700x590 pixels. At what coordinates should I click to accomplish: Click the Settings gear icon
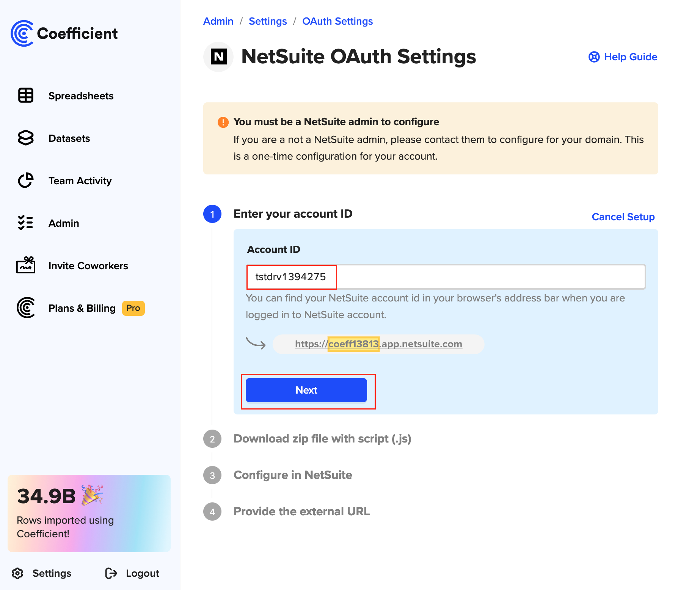(17, 573)
